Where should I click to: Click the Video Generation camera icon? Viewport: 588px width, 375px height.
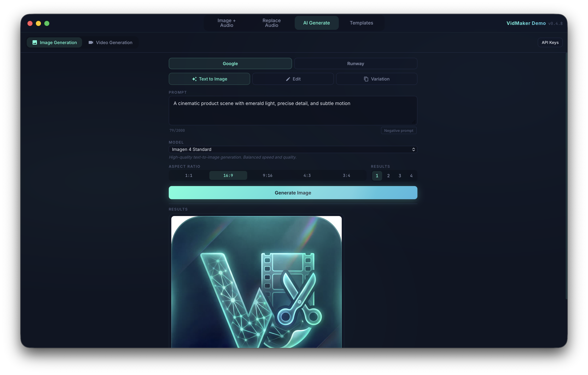tap(91, 42)
